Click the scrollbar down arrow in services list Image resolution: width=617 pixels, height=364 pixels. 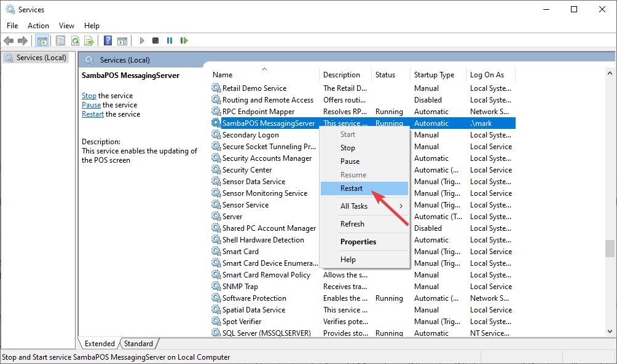click(x=610, y=331)
